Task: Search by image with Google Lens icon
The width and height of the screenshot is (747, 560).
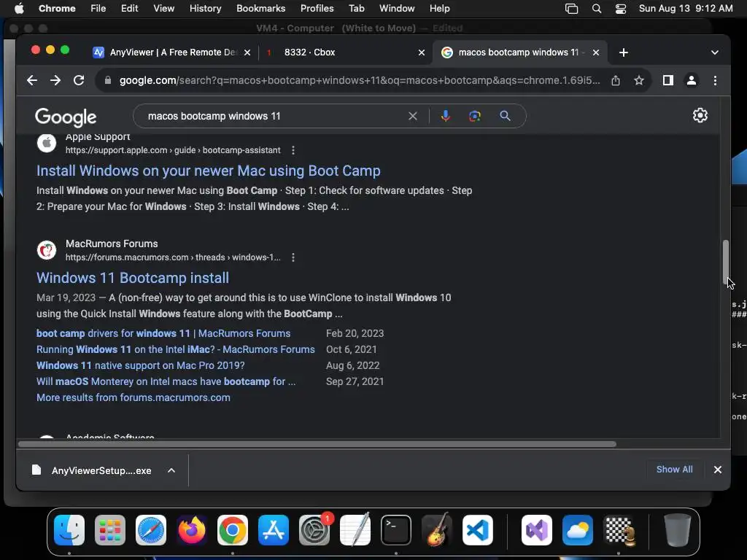Action: (x=474, y=116)
